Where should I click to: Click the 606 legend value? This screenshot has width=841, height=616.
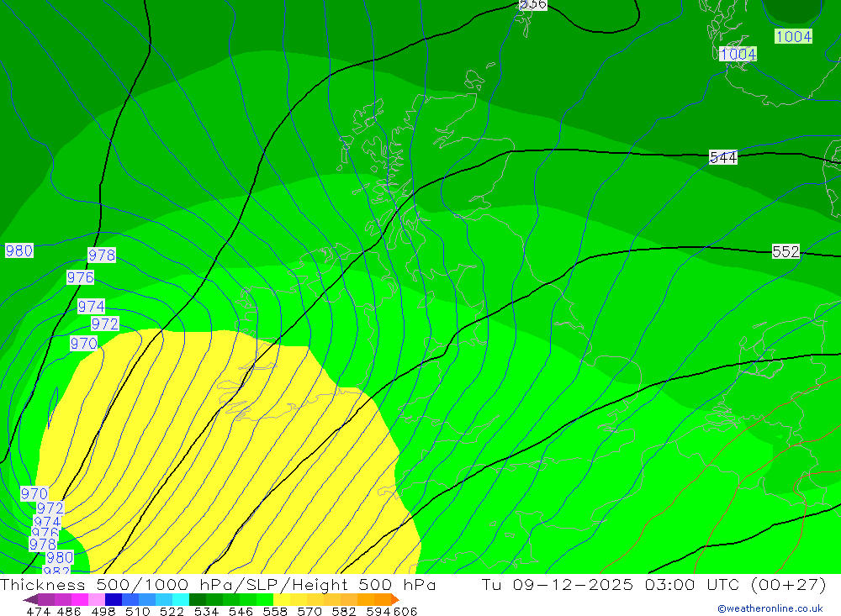405,611
